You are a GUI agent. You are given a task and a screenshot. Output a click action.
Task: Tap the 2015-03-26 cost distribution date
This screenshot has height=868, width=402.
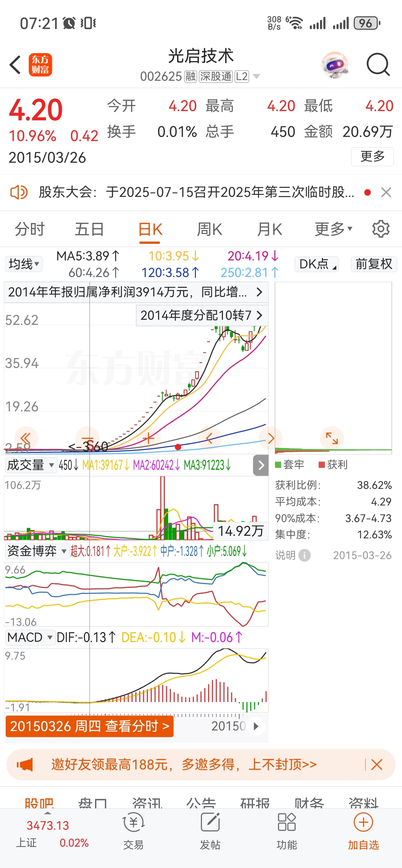362,555
